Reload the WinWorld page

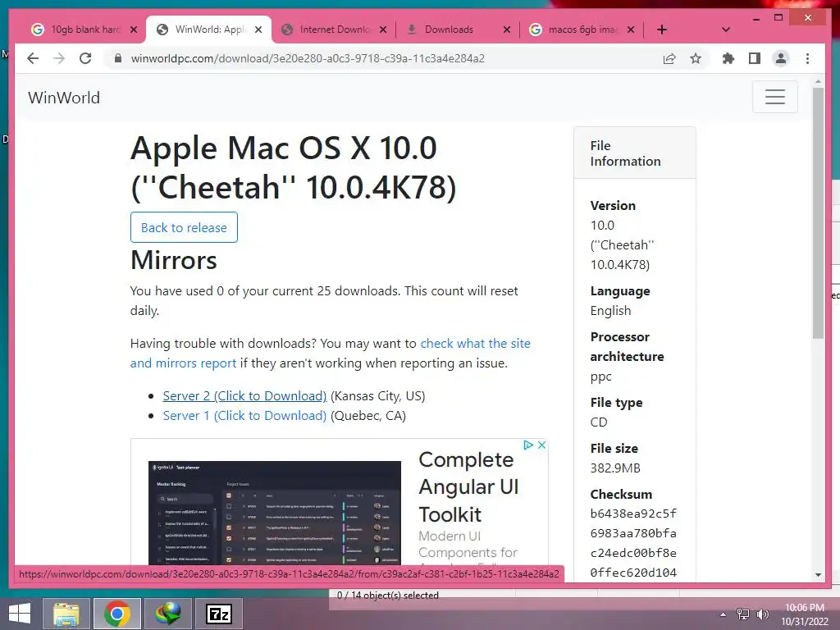(85, 58)
